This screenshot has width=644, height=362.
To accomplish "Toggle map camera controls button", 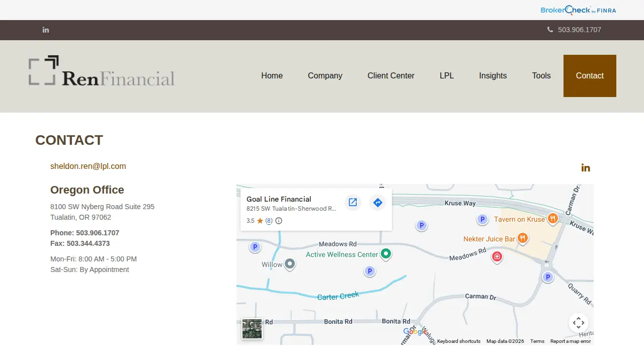I will point(579,323).
